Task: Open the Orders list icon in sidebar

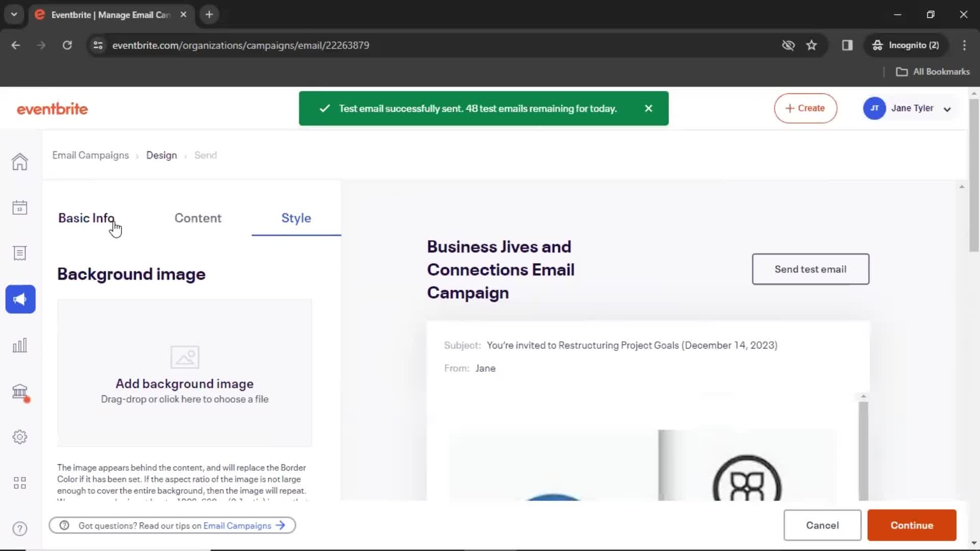Action: (x=20, y=254)
